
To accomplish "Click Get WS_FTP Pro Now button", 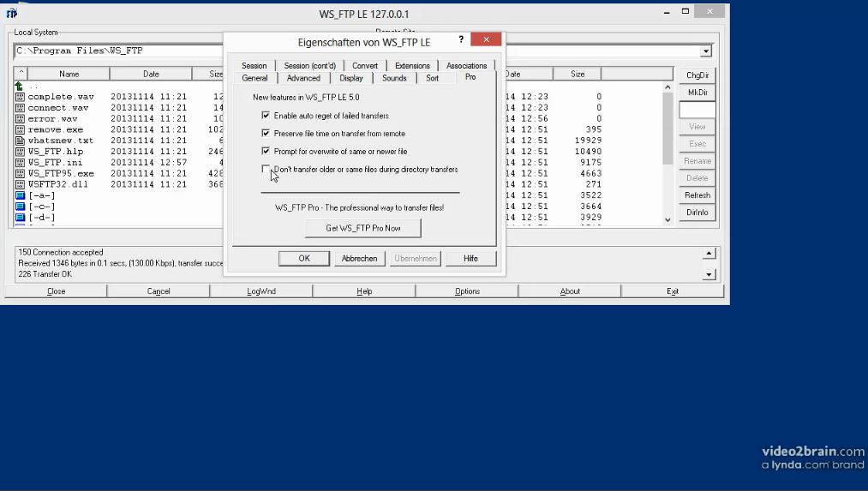I will [363, 228].
